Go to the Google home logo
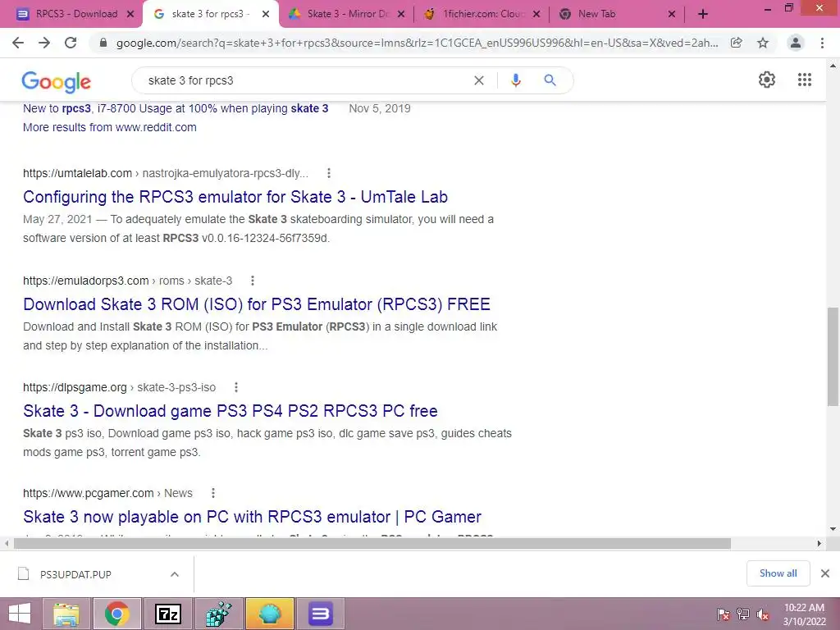 pyautogui.click(x=57, y=81)
